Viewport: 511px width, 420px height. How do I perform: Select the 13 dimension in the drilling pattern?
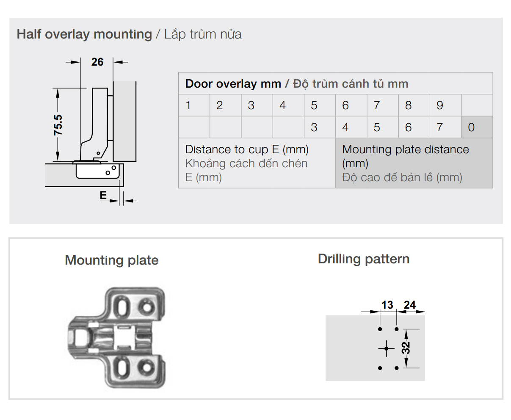(x=387, y=305)
